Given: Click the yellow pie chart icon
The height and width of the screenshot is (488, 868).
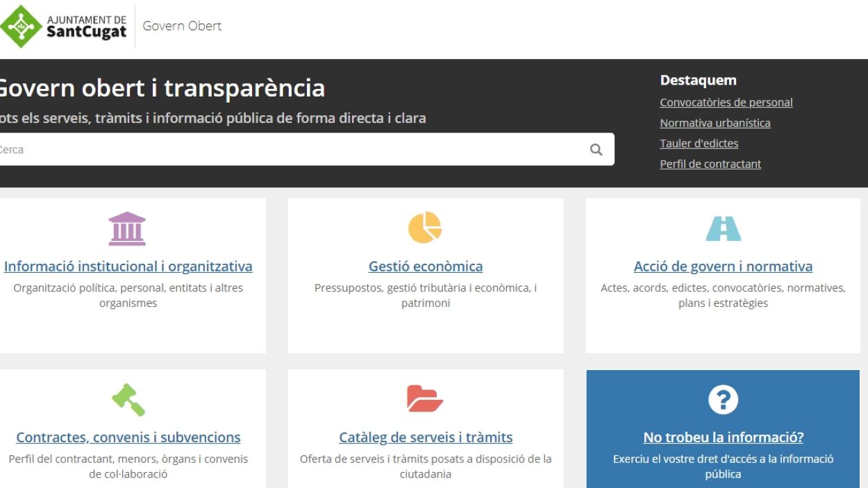Looking at the screenshot, I should 425,228.
